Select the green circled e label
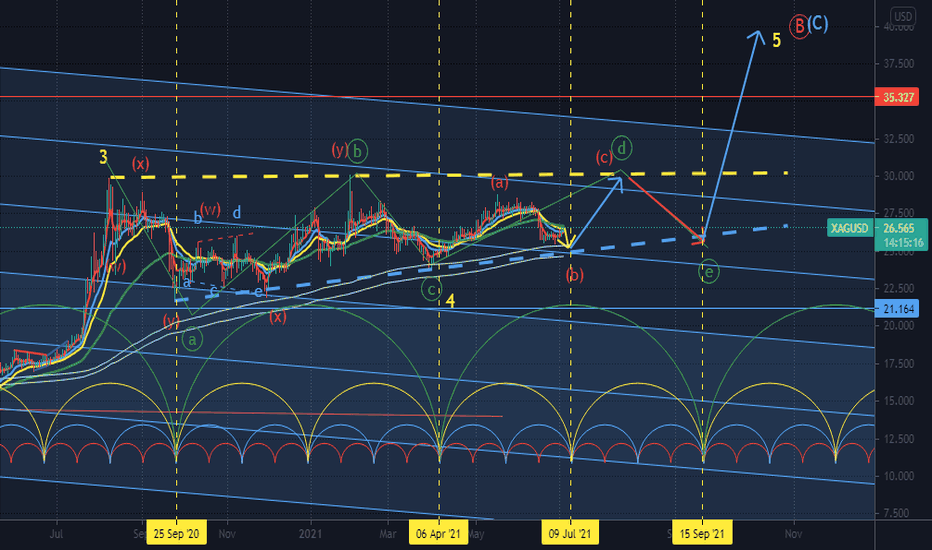 point(709,272)
